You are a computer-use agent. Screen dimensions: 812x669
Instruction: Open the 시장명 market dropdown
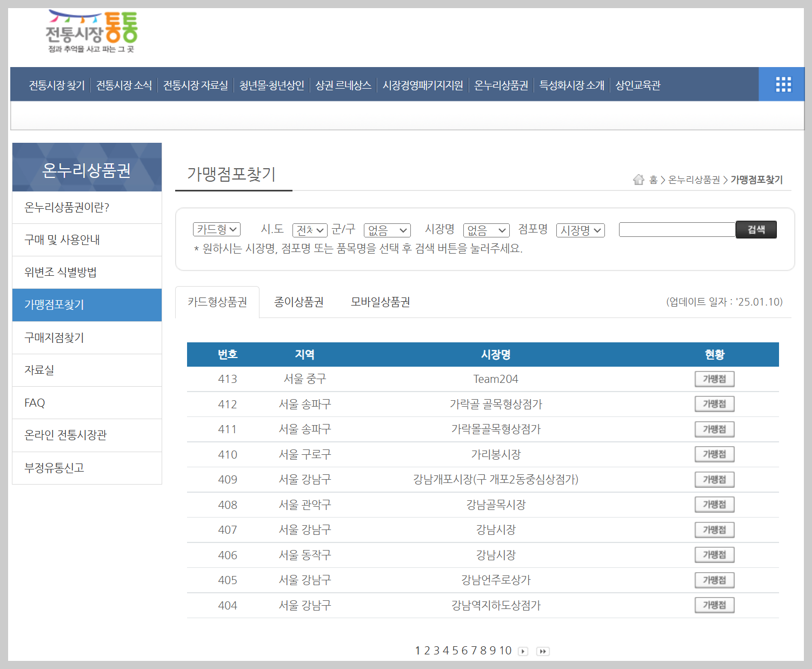click(x=487, y=230)
